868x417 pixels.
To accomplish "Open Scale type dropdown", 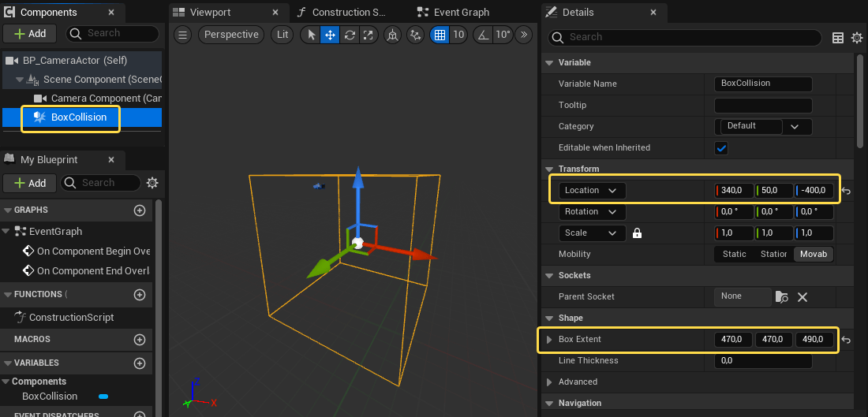I will tap(593, 233).
